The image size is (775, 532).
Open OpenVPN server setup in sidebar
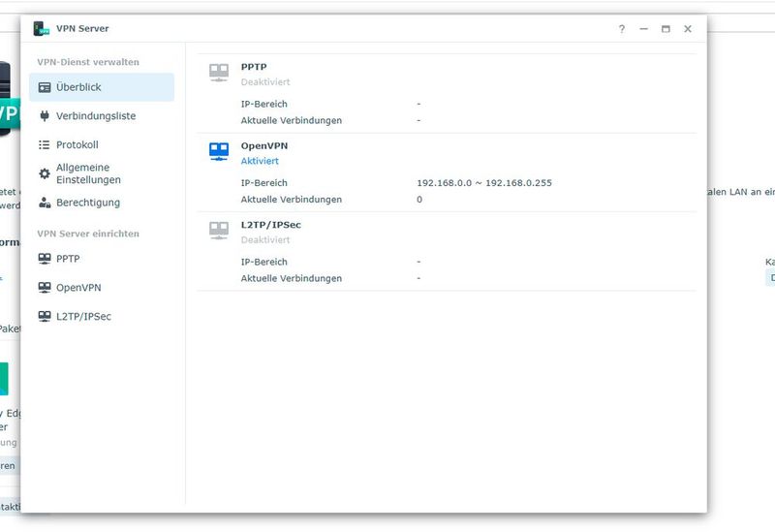click(x=102, y=287)
